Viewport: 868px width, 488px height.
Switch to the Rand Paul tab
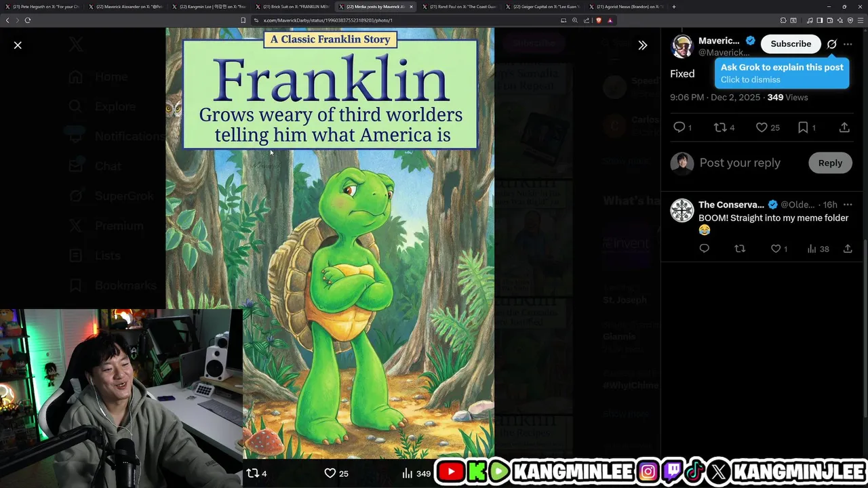click(x=459, y=7)
